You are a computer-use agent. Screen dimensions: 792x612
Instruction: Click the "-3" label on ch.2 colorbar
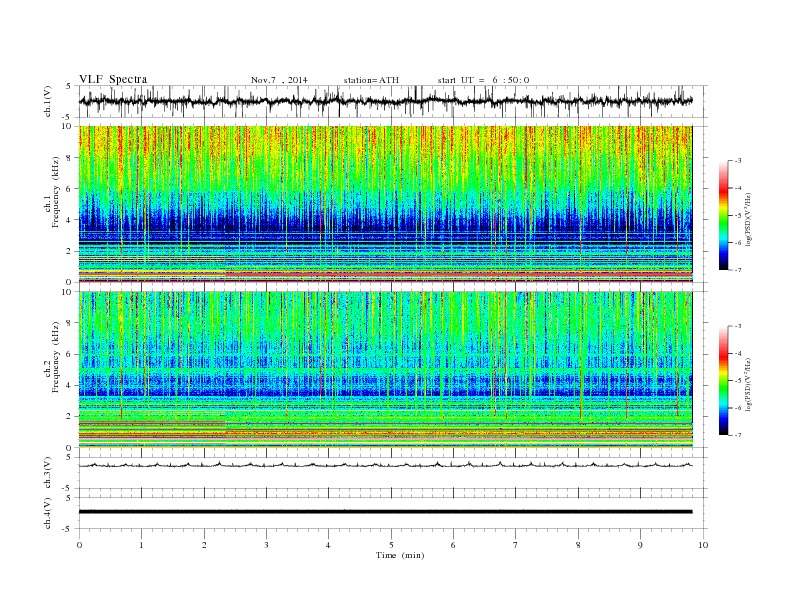click(738, 326)
